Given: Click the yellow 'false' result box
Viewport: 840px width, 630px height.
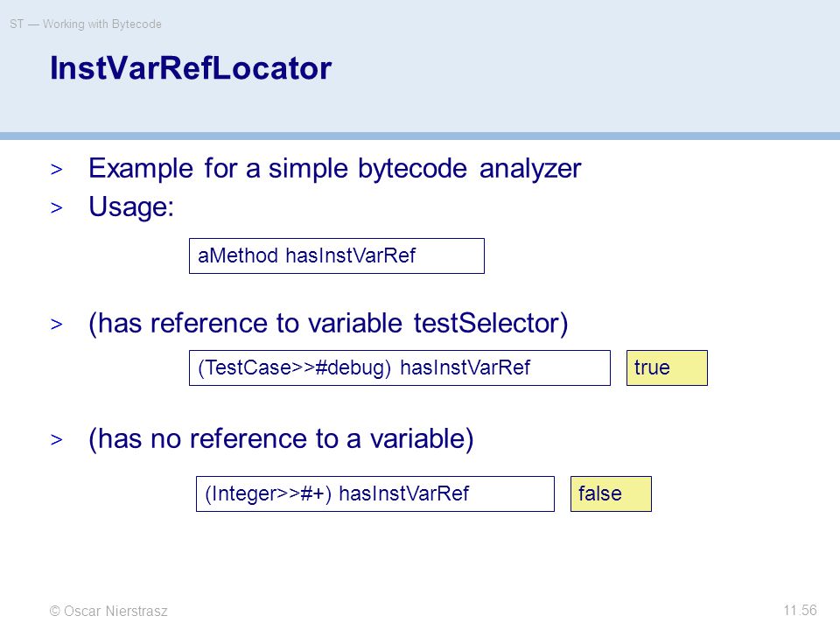Looking at the screenshot, I should [611, 493].
